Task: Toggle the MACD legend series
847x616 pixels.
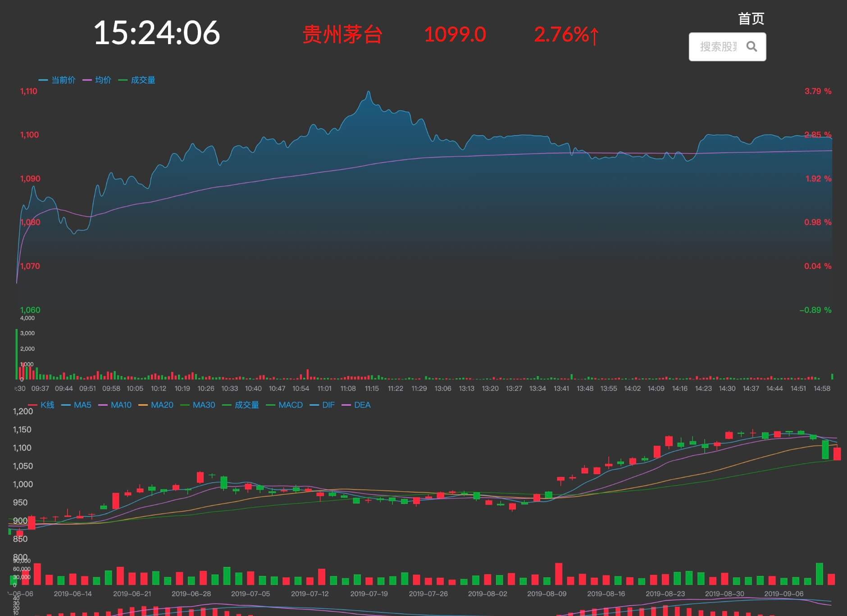Action: (x=284, y=405)
